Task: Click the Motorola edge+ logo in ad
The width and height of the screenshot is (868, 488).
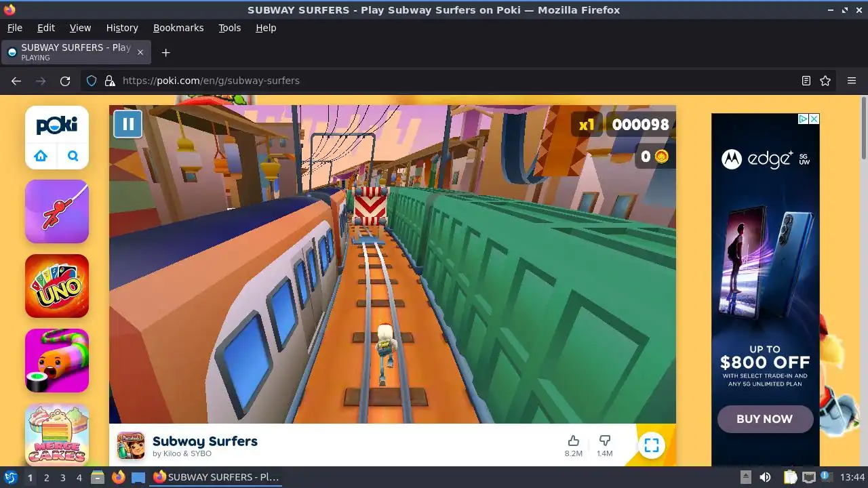Action: (766, 159)
